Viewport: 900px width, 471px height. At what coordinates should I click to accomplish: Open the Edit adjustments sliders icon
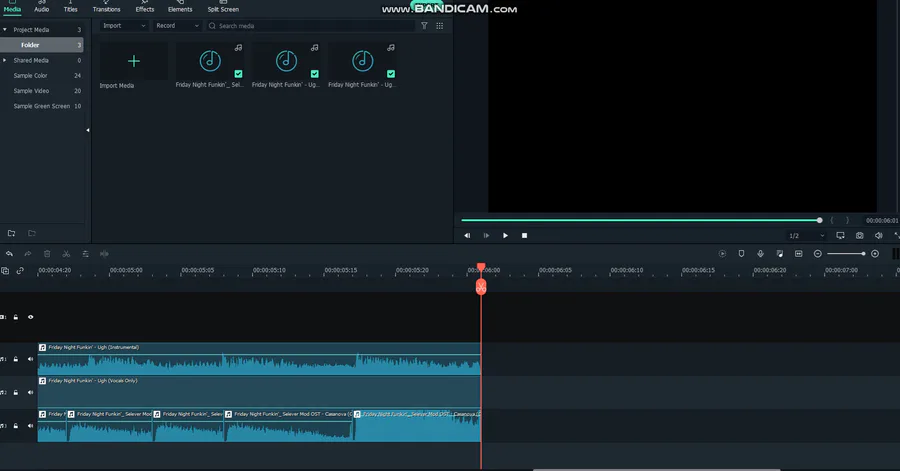[x=85, y=254]
